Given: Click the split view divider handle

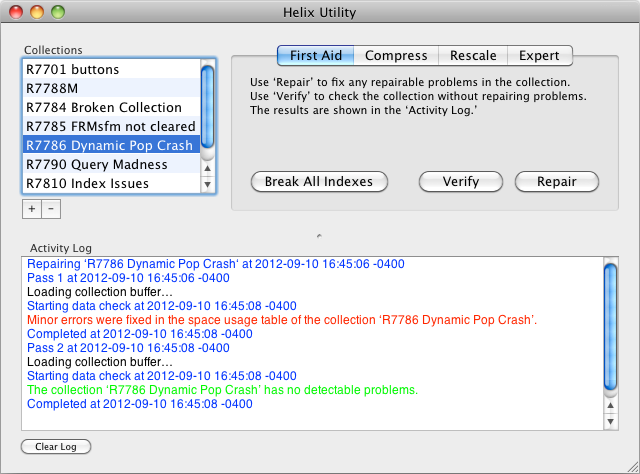Looking at the screenshot, I should tap(319, 236).
